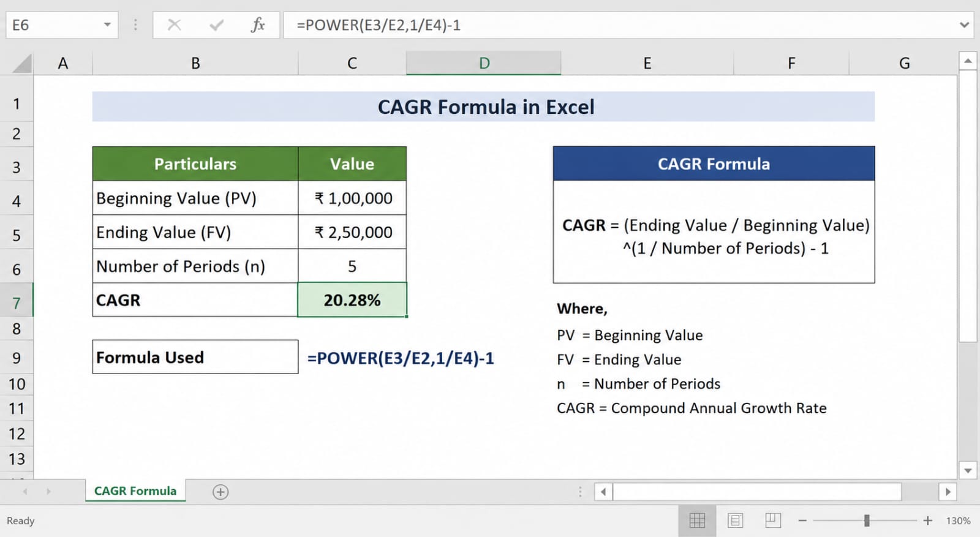980x537 pixels.
Task: Click the 'Where,' text
Action: 582,309
